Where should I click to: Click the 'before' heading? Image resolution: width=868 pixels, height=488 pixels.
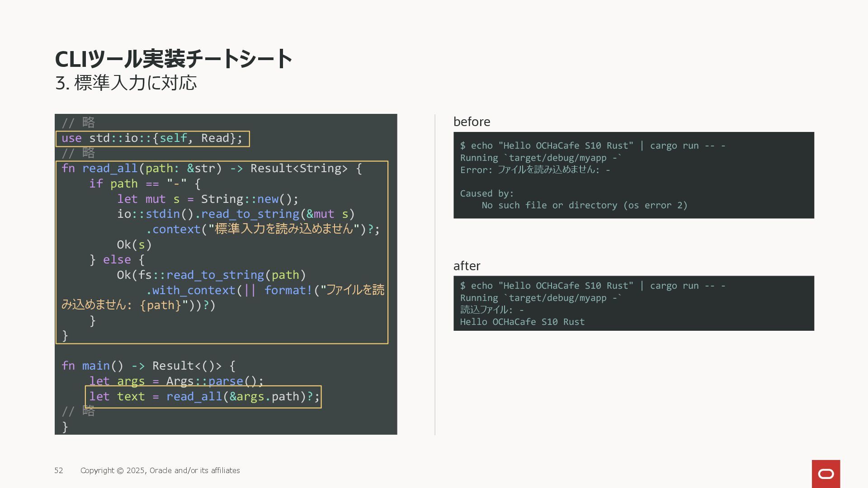point(472,122)
